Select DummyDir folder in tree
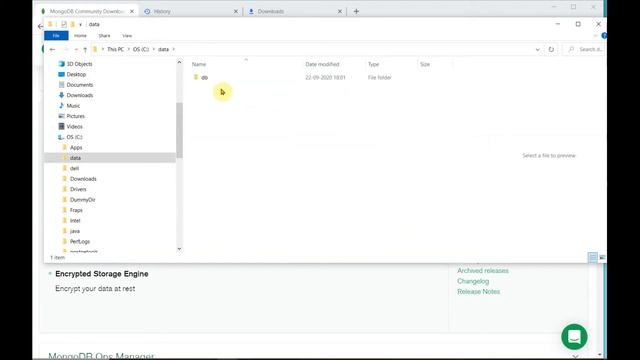Image resolution: width=640 pixels, height=360 pixels. click(x=82, y=200)
